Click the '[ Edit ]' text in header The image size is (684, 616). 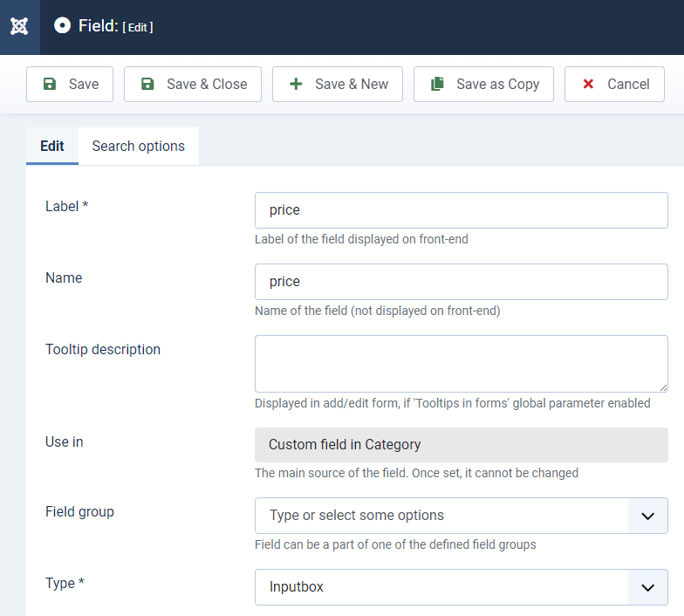(x=138, y=28)
